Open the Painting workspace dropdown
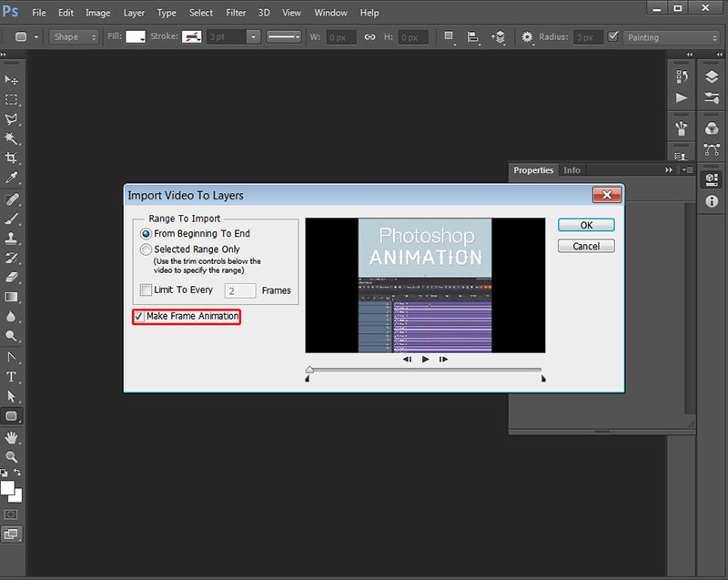728x580 pixels. pyautogui.click(x=671, y=37)
